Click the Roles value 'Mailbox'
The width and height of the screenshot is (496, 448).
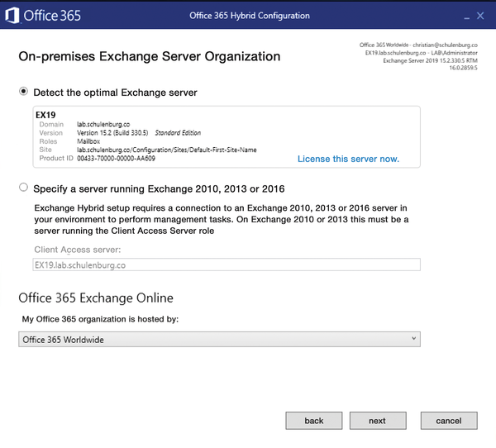88,141
